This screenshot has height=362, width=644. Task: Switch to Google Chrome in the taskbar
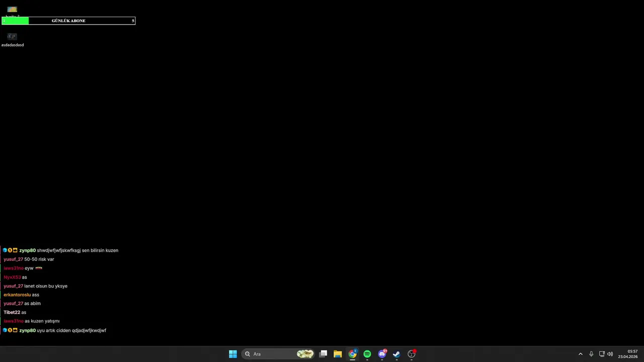pos(352,354)
